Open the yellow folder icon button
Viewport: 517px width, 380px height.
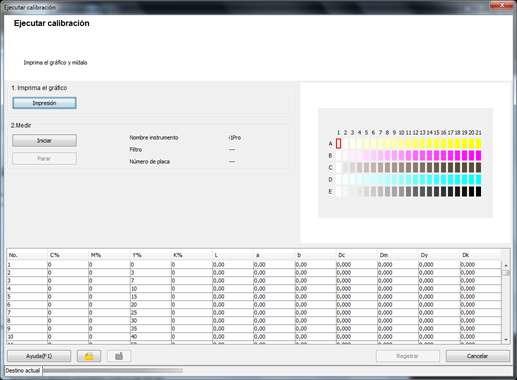coord(89,356)
